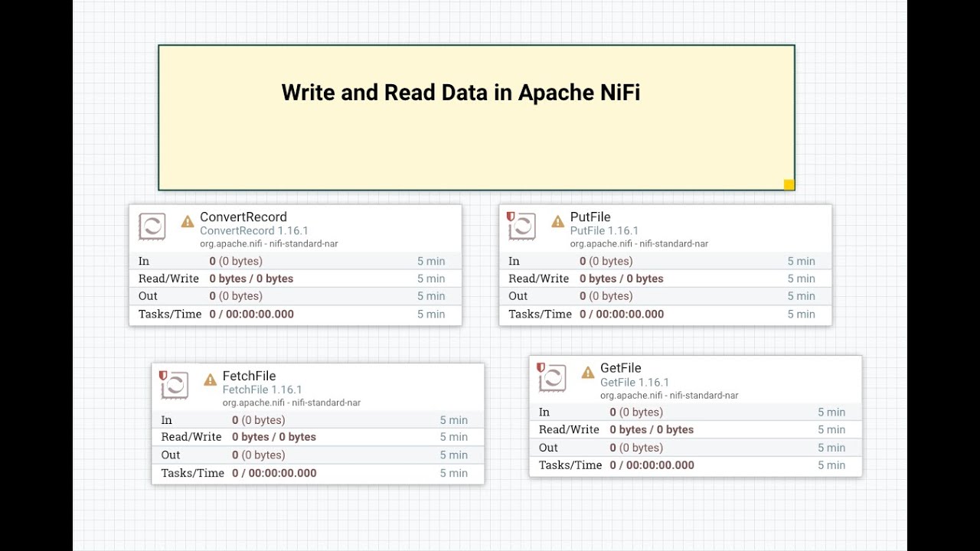This screenshot has height=551, width=980.
Task: Click the red restricted shield on GetFile
Action: 541,367
